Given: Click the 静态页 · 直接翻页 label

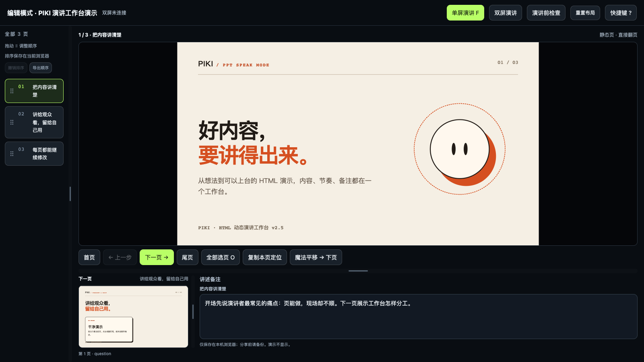Looking at the screenshot, I should pyautogui.click(x=619, y=35).
